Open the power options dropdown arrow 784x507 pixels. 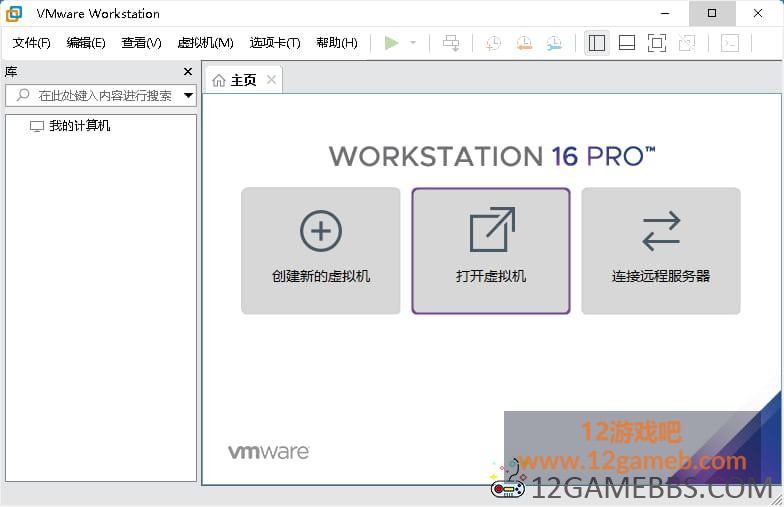(x=413, y=43)
